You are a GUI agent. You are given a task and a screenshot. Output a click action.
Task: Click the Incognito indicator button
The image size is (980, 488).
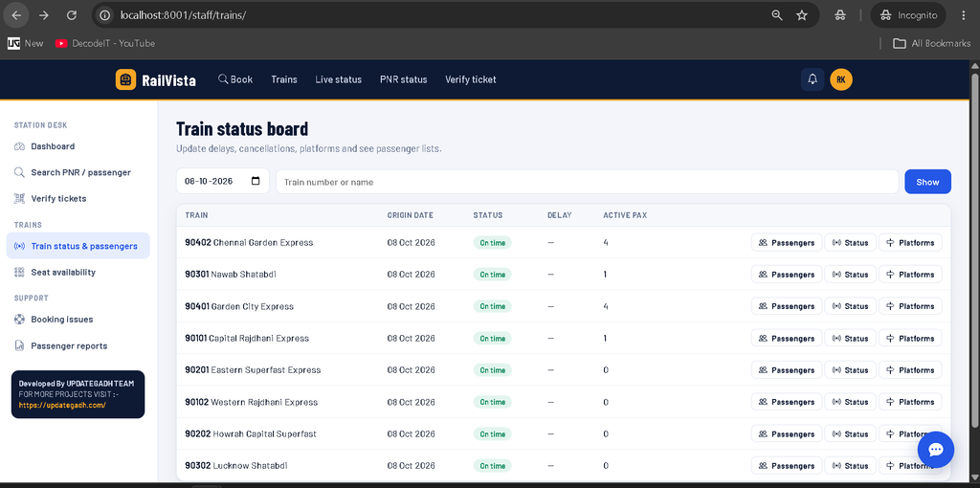pos(908,15)
